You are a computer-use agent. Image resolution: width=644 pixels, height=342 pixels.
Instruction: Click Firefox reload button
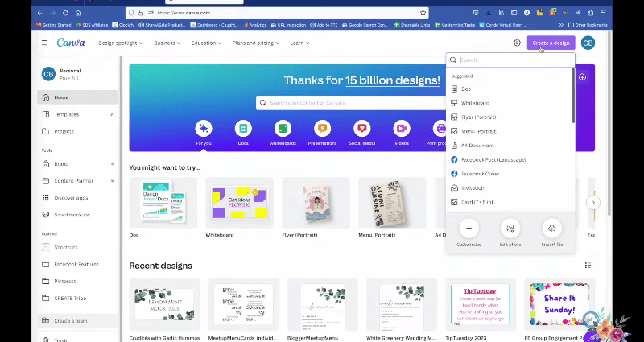click(x=66, y=13)
